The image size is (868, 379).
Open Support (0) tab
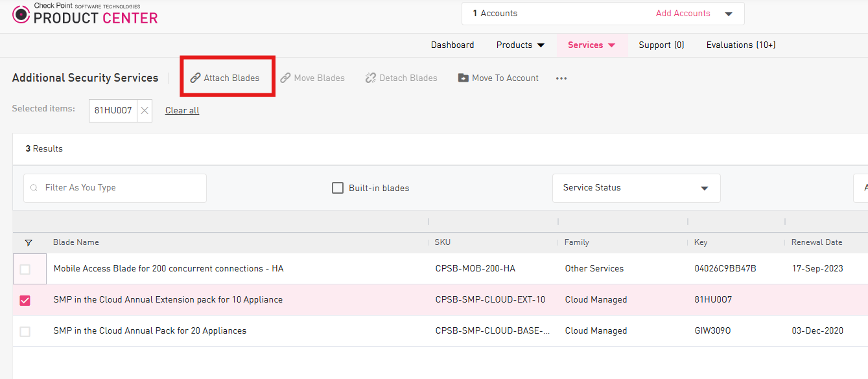click(x=661, y=45)
